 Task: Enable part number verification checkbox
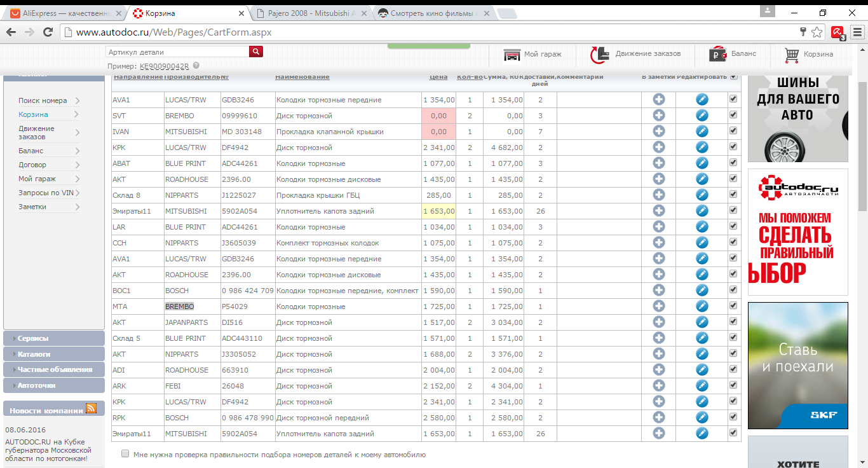click(125, 454)
